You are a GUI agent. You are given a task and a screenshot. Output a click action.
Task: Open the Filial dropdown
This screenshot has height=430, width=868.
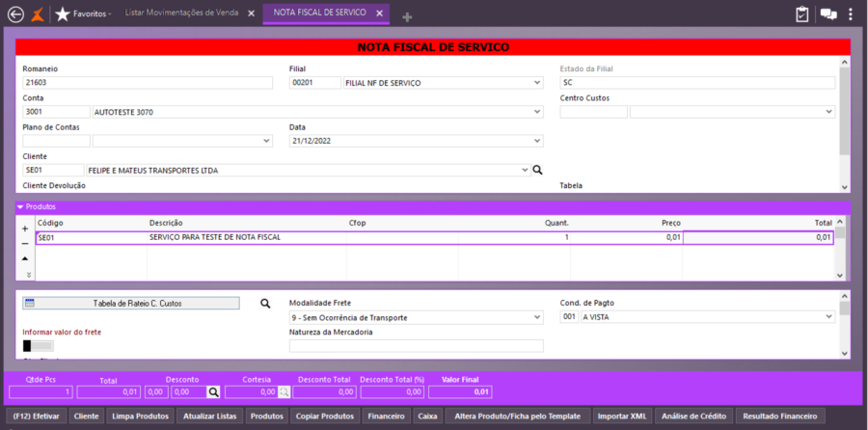point(536,83)
